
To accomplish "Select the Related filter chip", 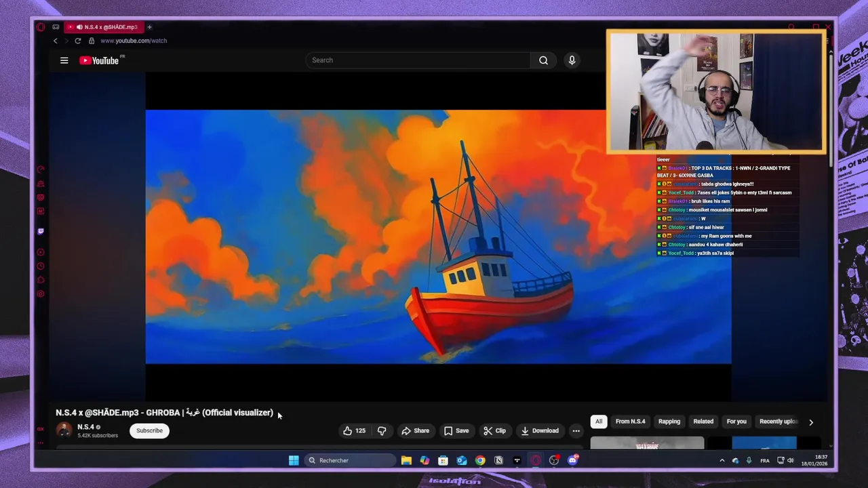I will (x=703, y=422).
